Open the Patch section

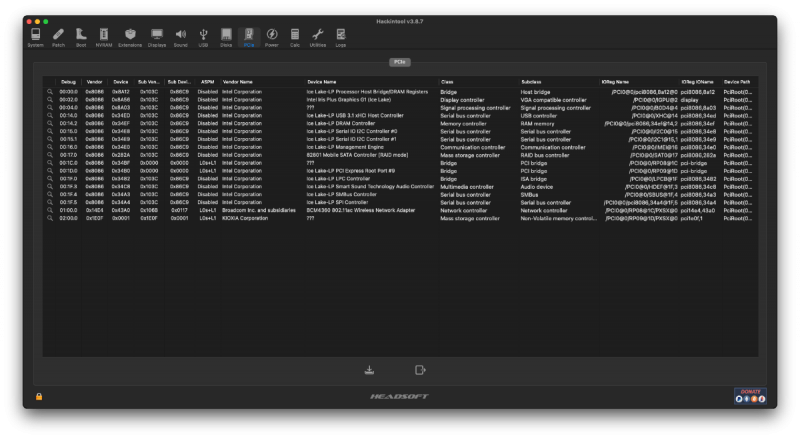point(58,37)
